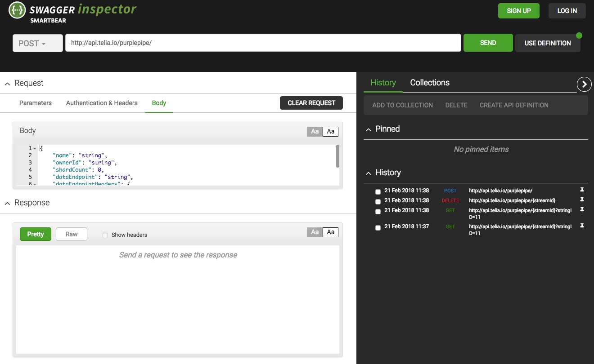Click the Body editor vertical scrollbar
The height and width of the screenshot is (364, 594).
pyautogui.click(x=337, y=156)
